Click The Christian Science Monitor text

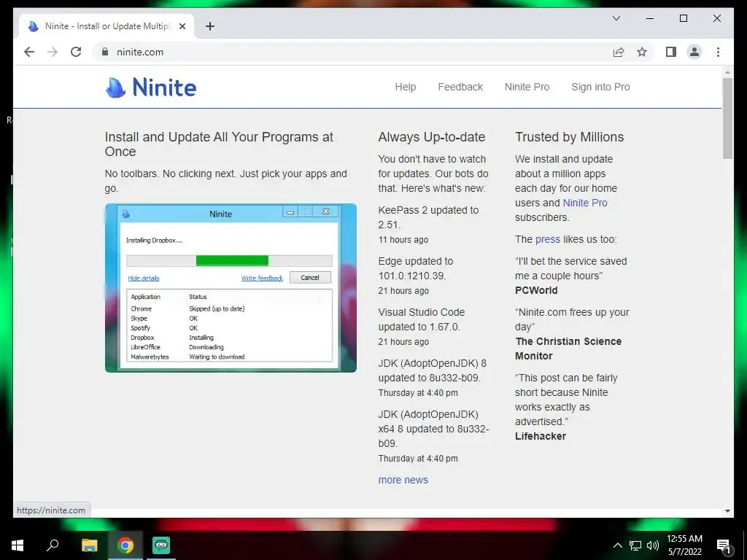coord(568,349)
